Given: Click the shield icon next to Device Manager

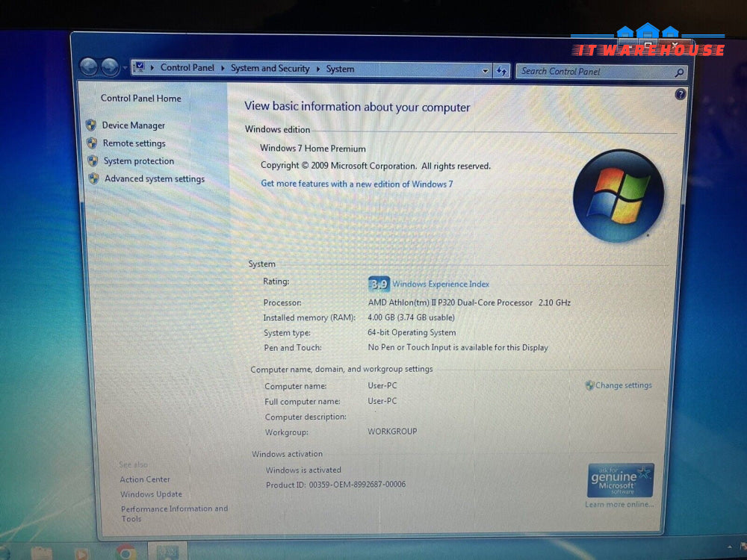Looking at the screenshot, I should (91, 125).
